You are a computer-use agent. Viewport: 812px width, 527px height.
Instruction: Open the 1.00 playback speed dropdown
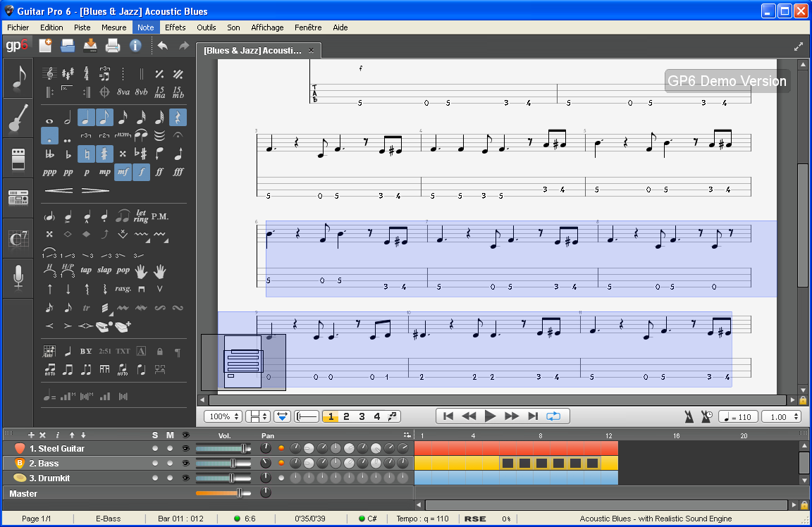[781, 416]
